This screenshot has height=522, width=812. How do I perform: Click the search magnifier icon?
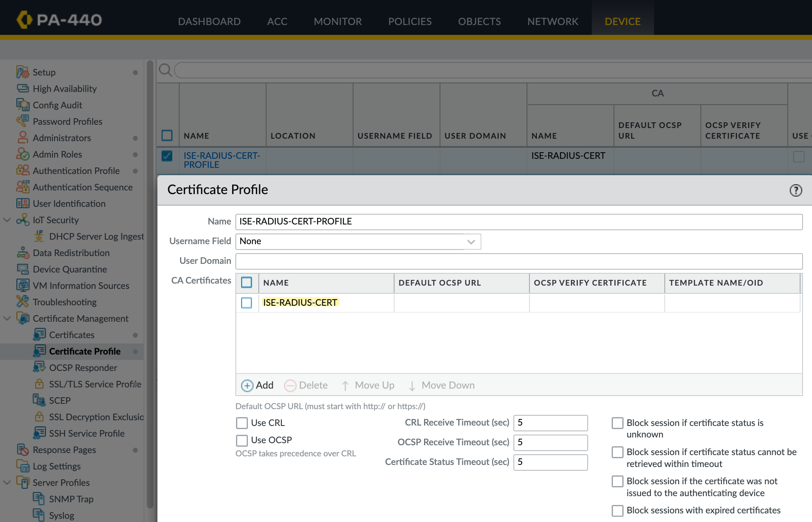(x=165, y=70)
